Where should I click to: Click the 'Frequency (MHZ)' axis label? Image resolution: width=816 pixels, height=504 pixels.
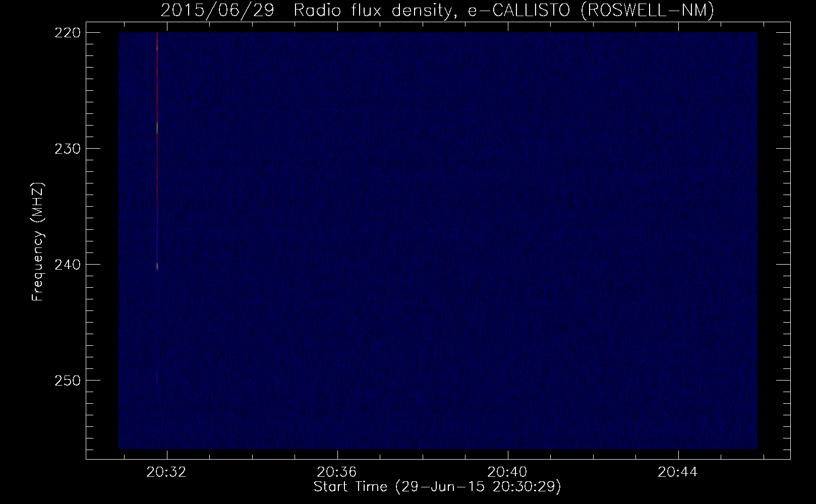(38, 242)
